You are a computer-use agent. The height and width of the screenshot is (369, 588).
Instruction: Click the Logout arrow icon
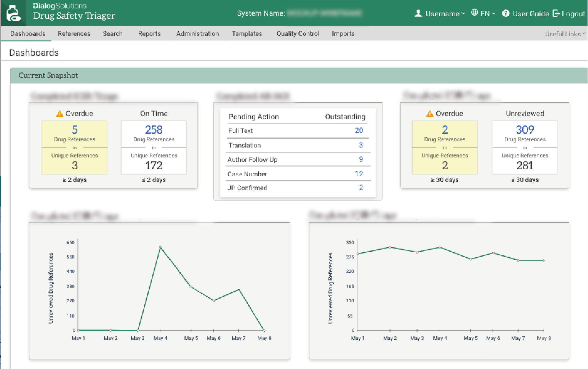pos(556,14)
